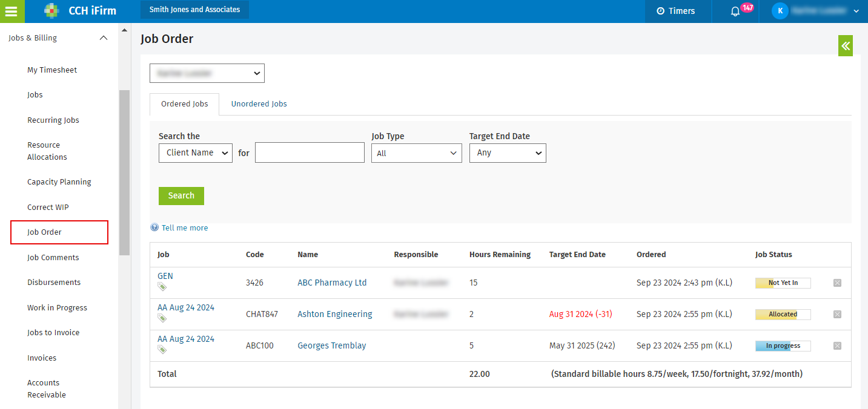The image size is (868, 409).
Task: Click the Allocated status bar
Action: [783, 314]
